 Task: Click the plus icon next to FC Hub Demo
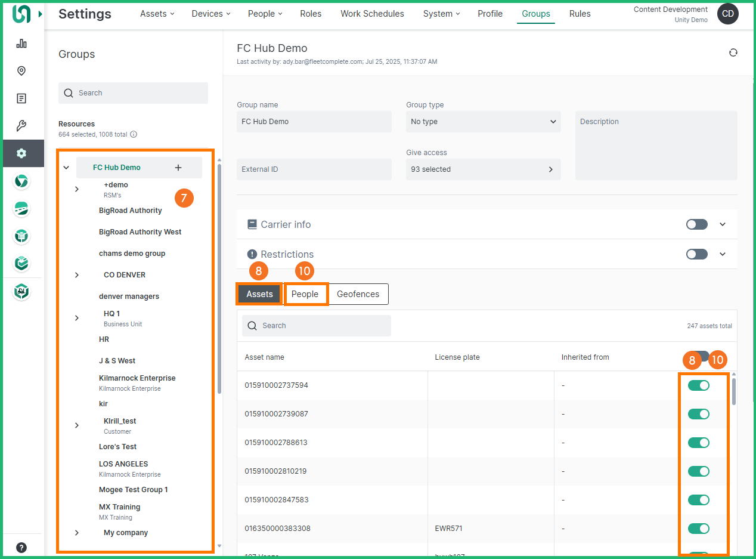click(x=178, y=168)
